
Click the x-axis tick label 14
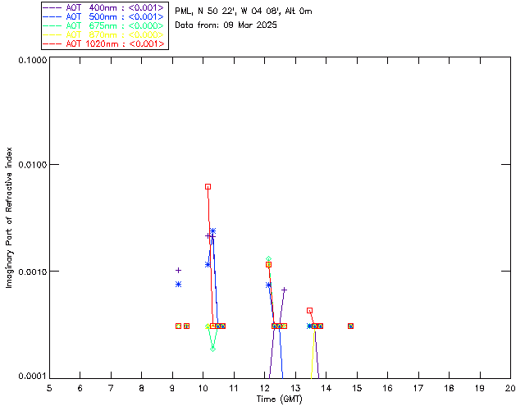[x=326, y=388]
